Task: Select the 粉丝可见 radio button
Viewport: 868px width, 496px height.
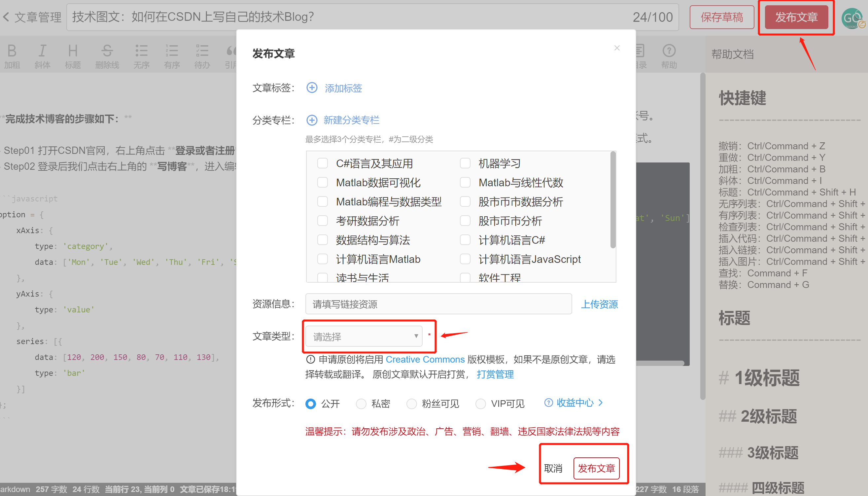Action: point(411,403)
